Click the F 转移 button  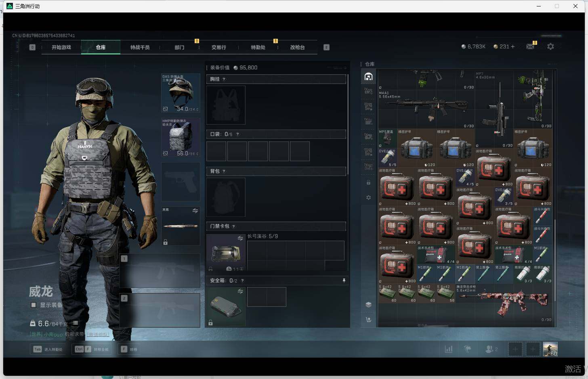point(129,349)
